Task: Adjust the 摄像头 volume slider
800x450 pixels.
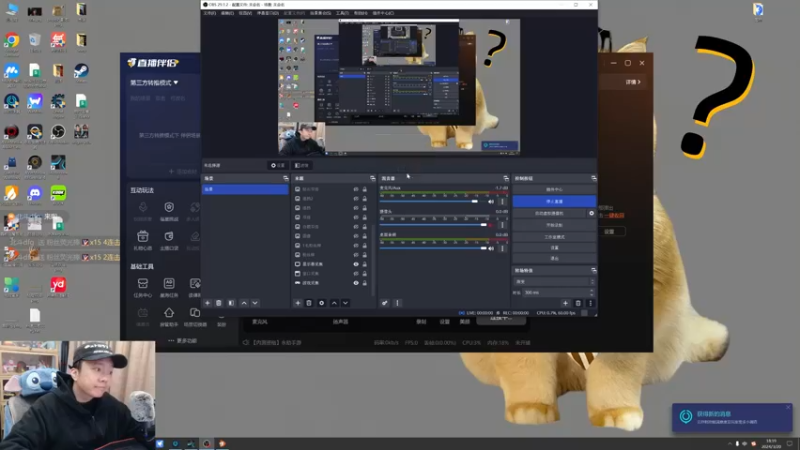Action: [432, 225]
